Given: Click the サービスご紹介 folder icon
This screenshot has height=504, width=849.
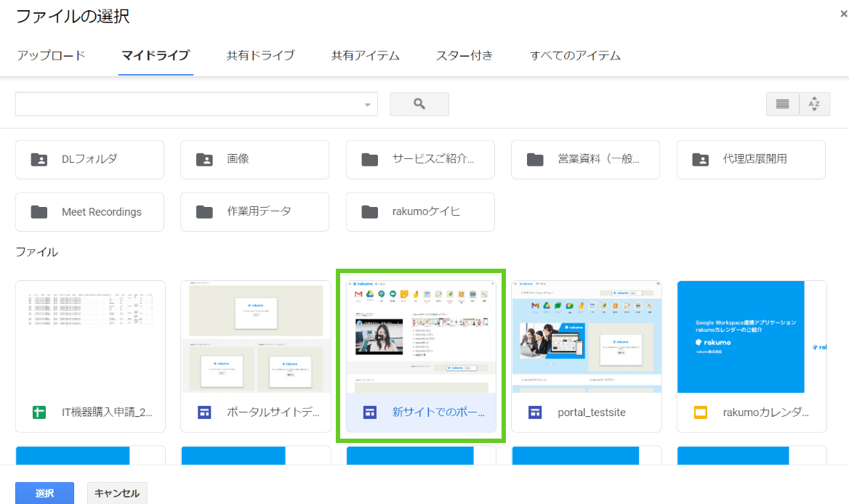Looking at the screenshot, I should (x=370, y=160).
